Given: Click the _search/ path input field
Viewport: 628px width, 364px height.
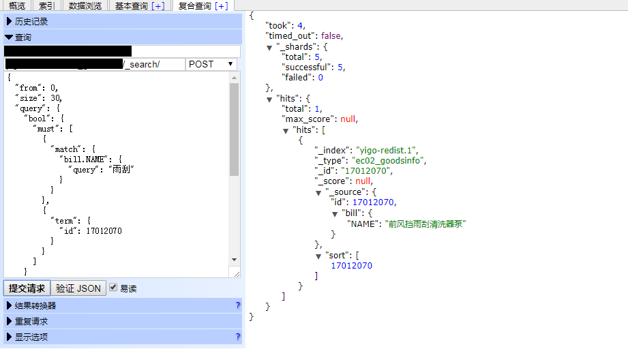Looking at the screenshot, I should coord(95,65).
